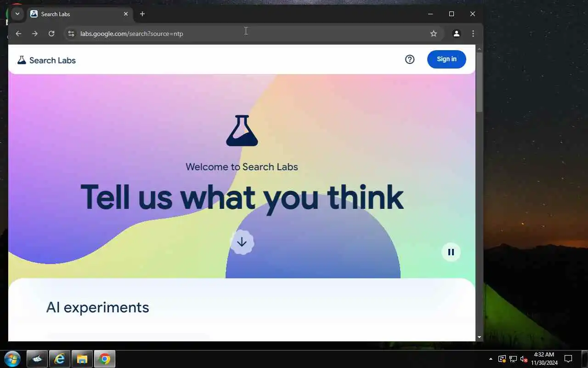Open the Chrome profile icon
This screenshot has height=368, width=588.
click(x=457, y=34)
